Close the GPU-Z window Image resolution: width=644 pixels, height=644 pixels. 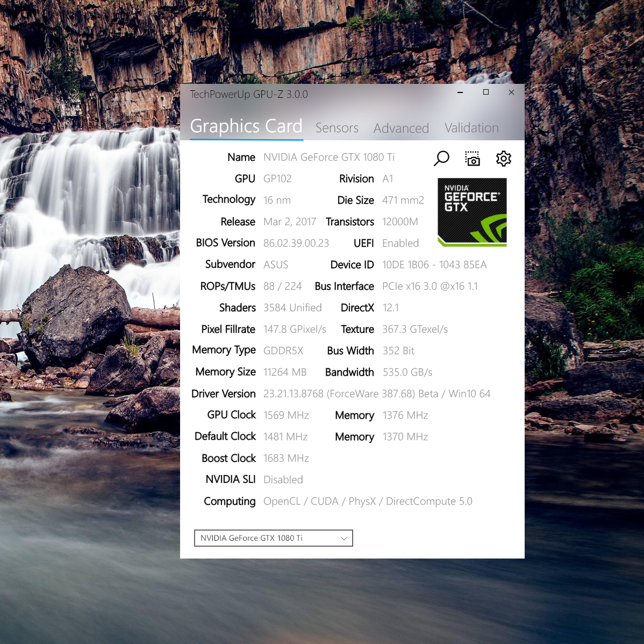[511, 92]
